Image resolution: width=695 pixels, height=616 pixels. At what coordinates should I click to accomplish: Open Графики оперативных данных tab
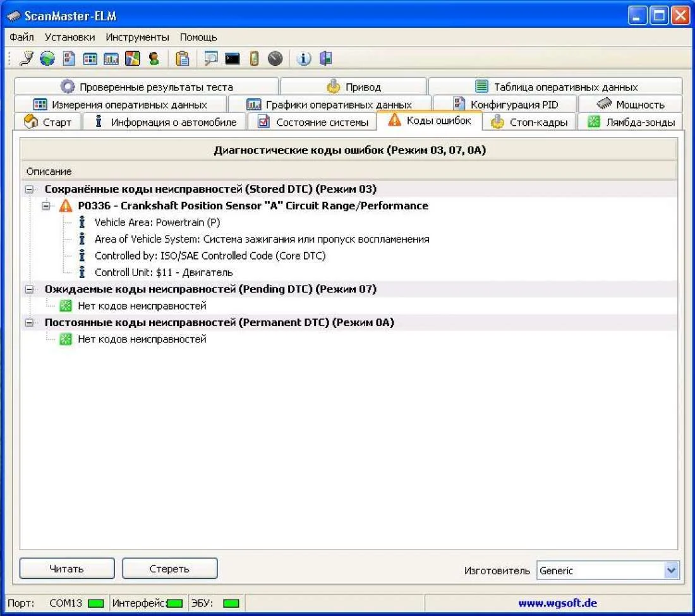[329, 105]
